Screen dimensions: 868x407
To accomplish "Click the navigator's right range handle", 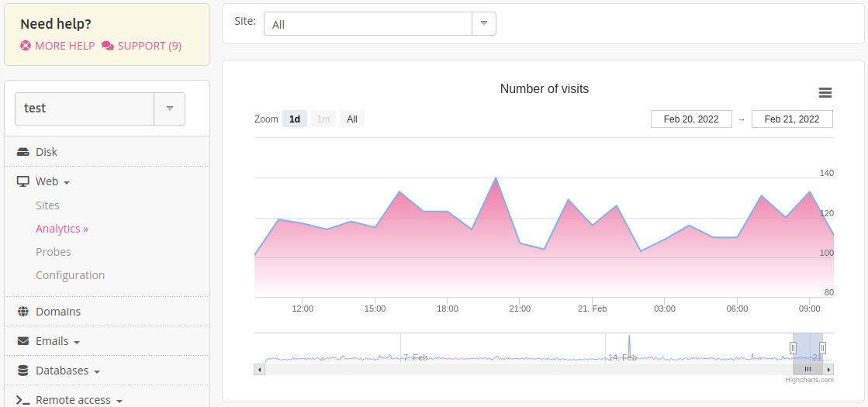I will pos(822,348).
